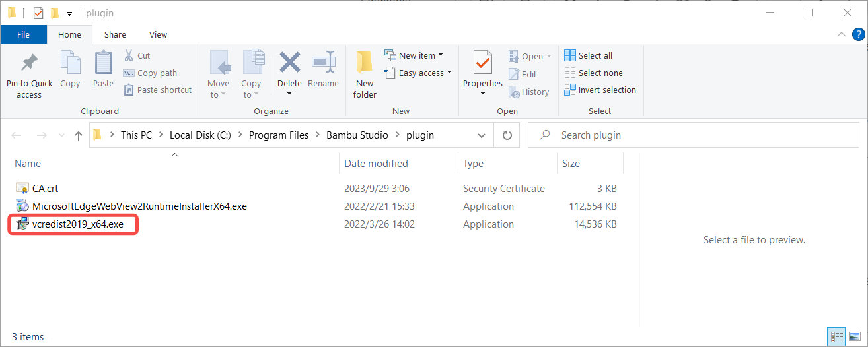Go up one folder level
The width and height of the screenshot is (868, 347).
point(79,135)
